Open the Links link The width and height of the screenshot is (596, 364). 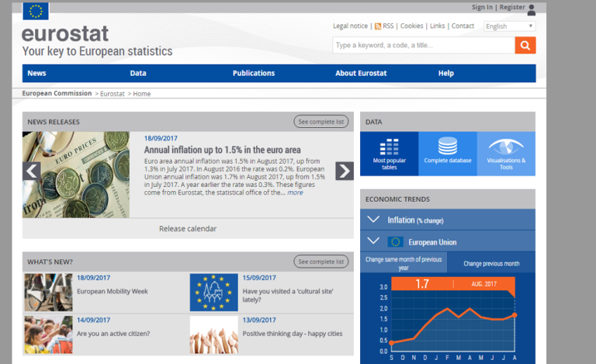pos(437,26)
